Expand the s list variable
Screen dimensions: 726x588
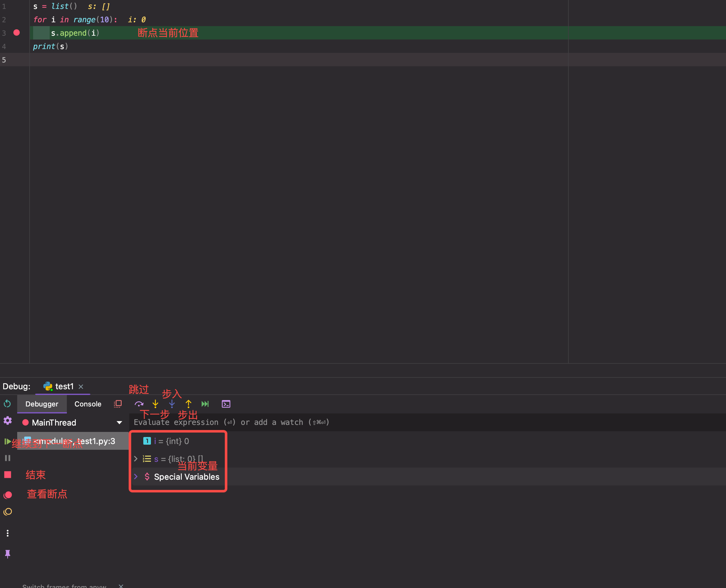[x=136, y=459]
